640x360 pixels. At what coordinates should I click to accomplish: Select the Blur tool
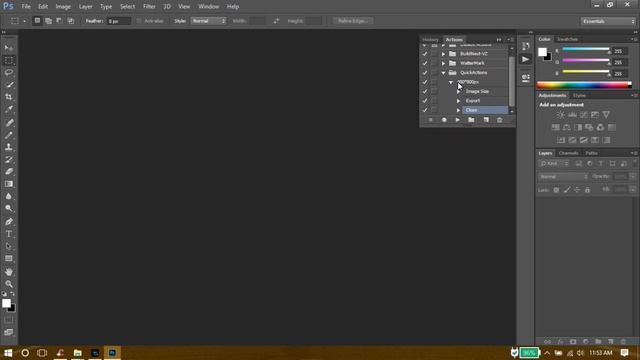point(9,196)
